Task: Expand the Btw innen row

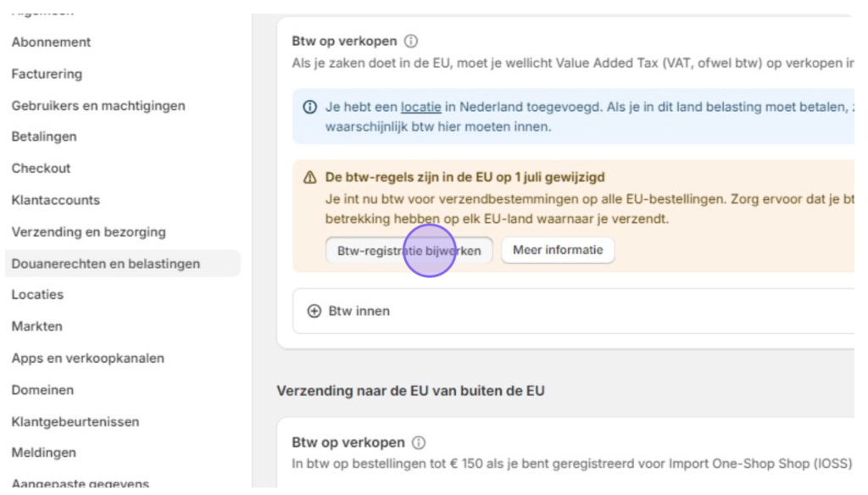Action: 573,311
